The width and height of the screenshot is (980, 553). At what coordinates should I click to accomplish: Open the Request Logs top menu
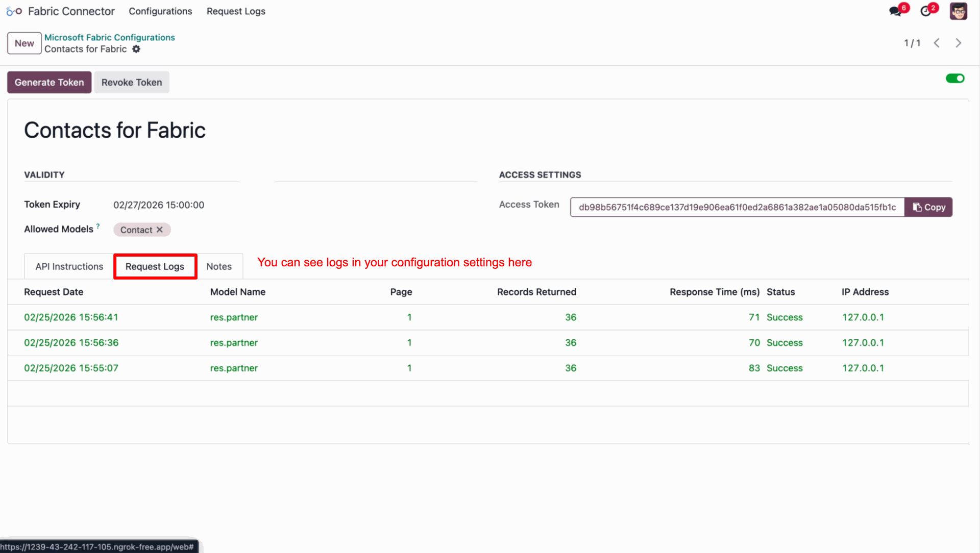[x=236, y=11]
